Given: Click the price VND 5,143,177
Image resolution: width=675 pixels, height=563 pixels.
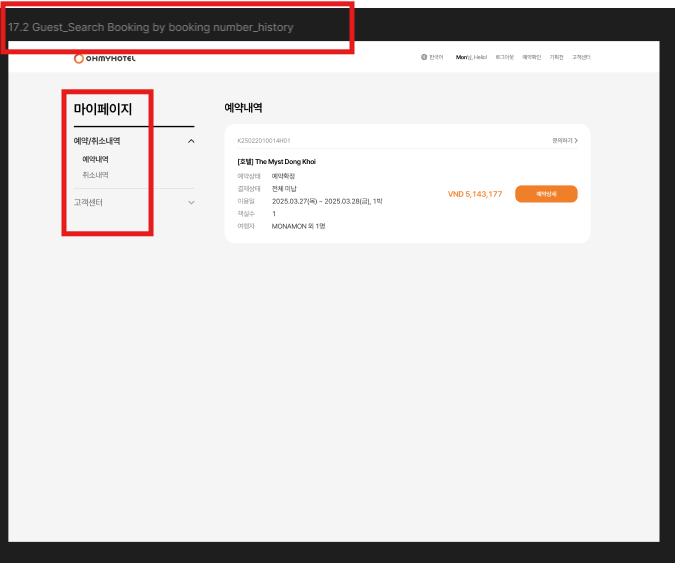Looking at the screenshot, I should [x=475, y=194].
